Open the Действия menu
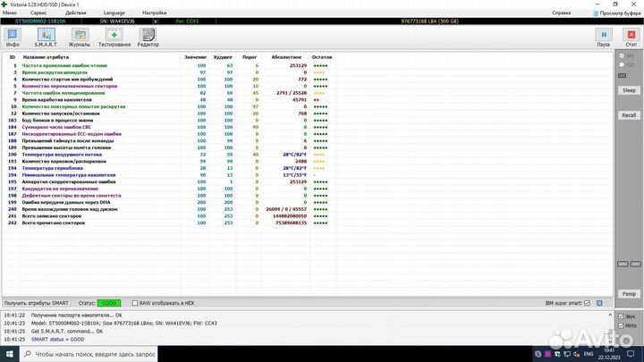Viewport: 644px width, 362px height. click(x=75, y=13)
